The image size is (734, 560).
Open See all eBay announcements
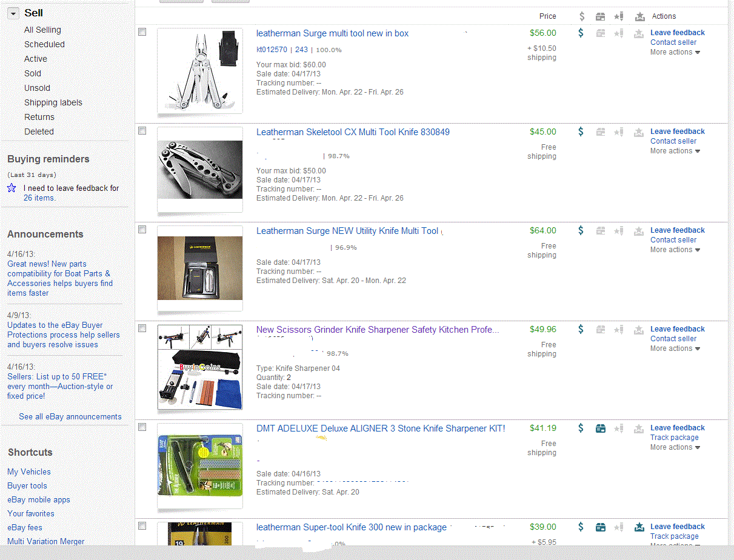click(70, 416)
